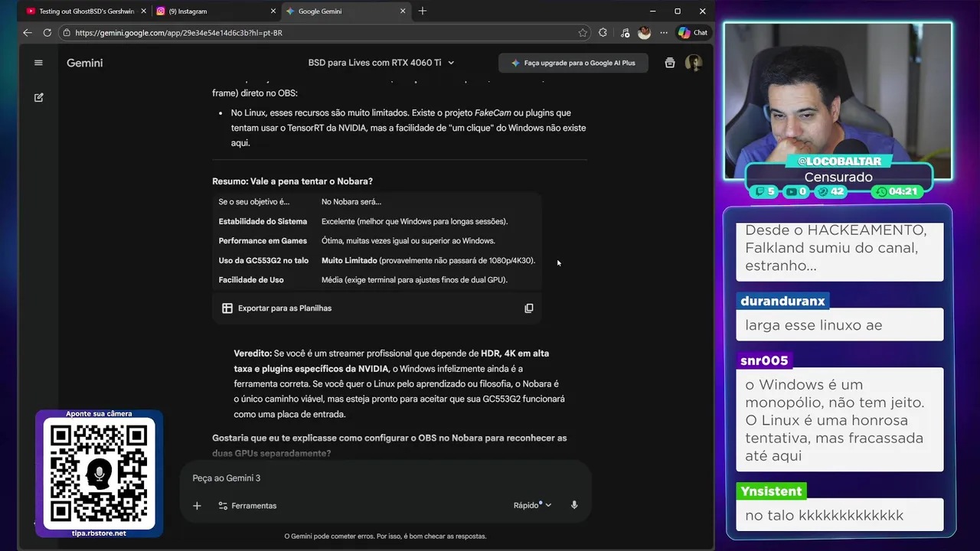980x551 pixels.
Task: Open the media control music icon
Action: pos(625,33)
